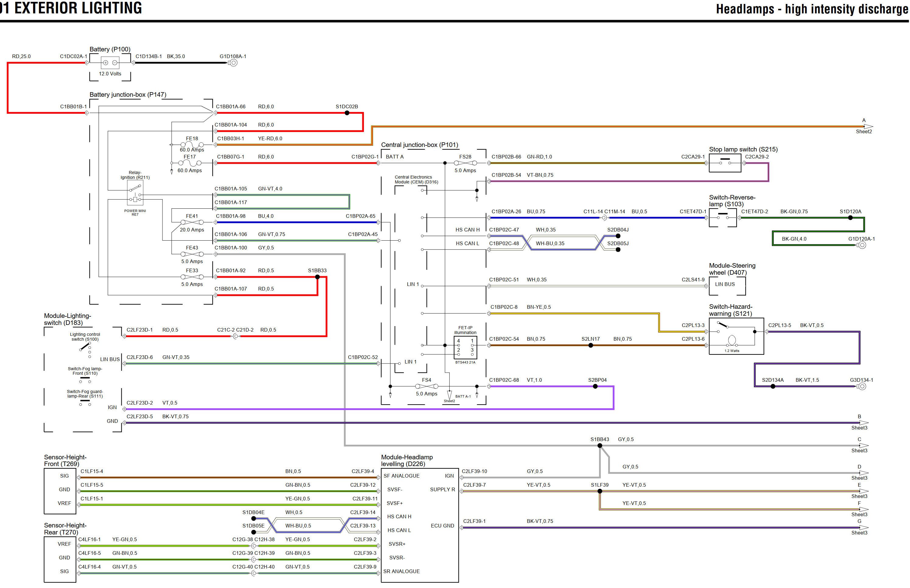Click the Rear fog guard lamp switch S111

(85, 403)
